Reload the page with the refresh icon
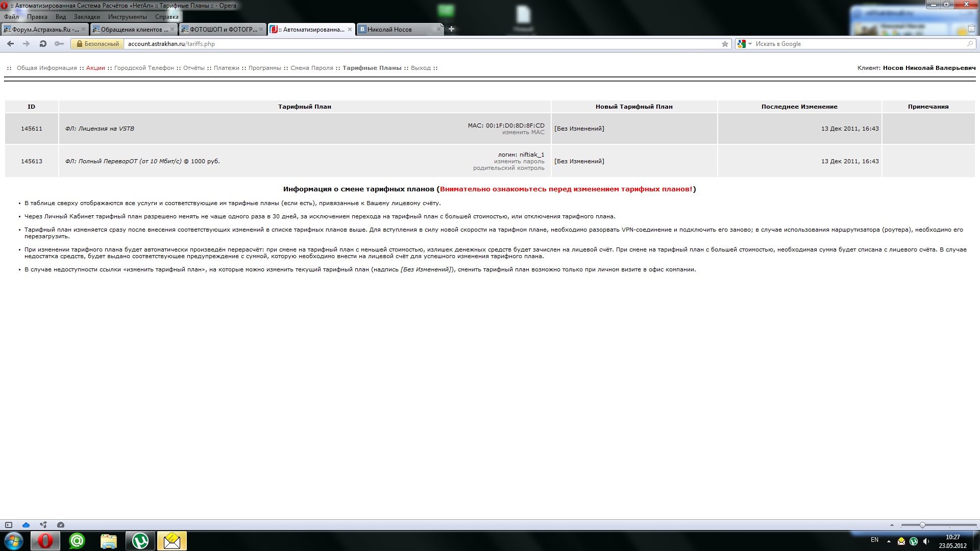 click(x=43, y=44)
